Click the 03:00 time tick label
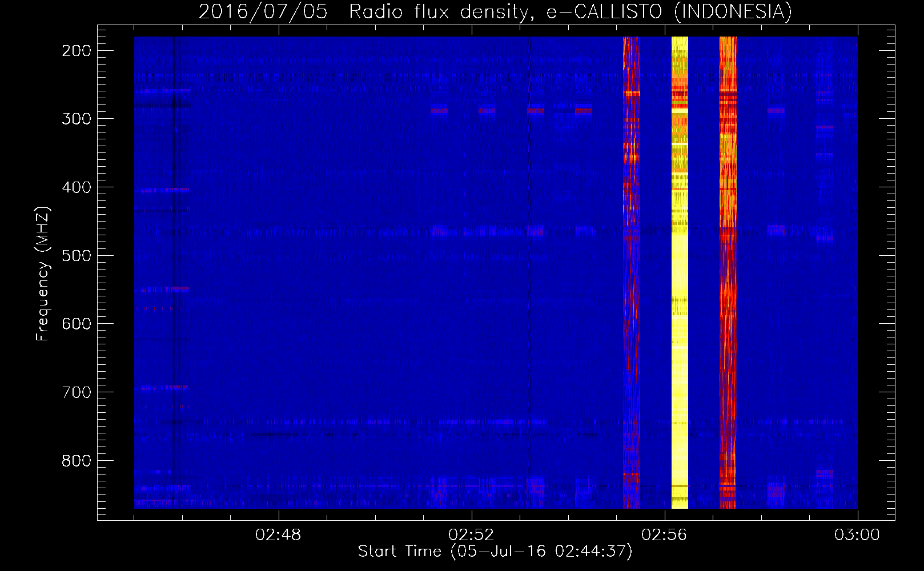The height and width of the screenshot is (571, 924). point(857,535)
